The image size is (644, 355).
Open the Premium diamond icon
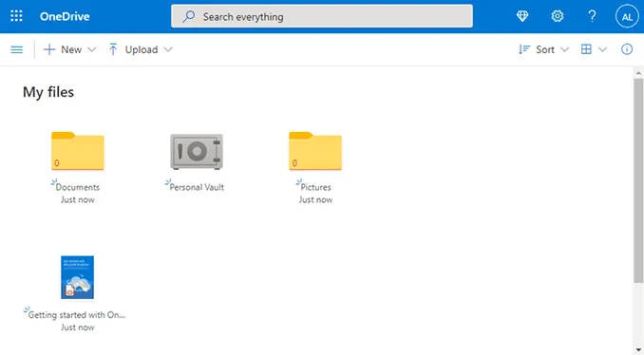(x=522, y=16)
